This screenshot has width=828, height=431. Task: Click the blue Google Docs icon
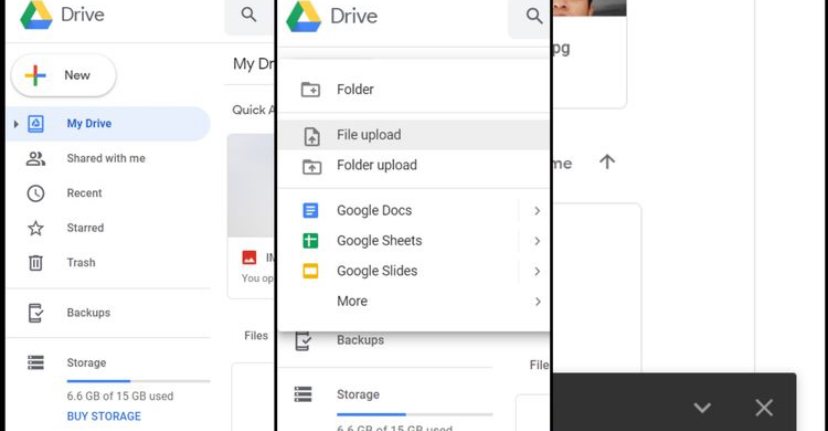[x=310, y=210]
